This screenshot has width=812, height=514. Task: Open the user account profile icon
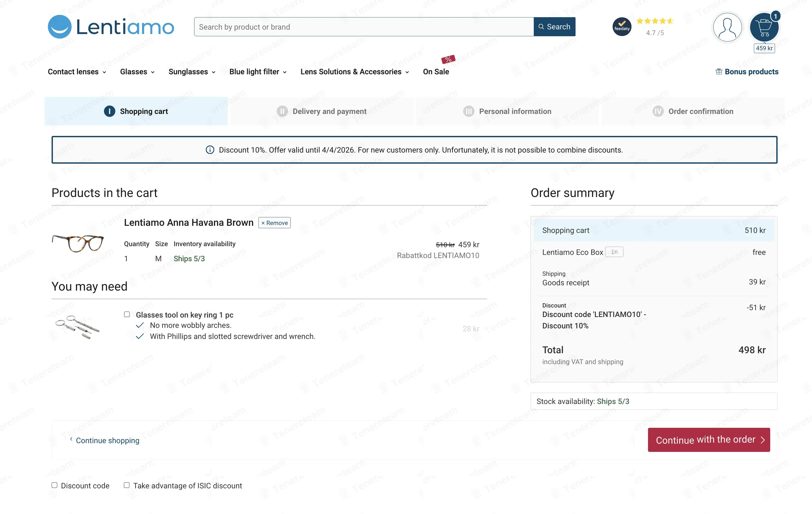[x=727, y=27]
